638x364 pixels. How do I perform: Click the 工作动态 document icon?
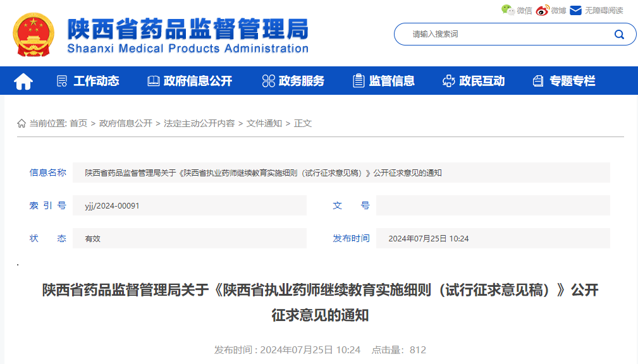61,81
